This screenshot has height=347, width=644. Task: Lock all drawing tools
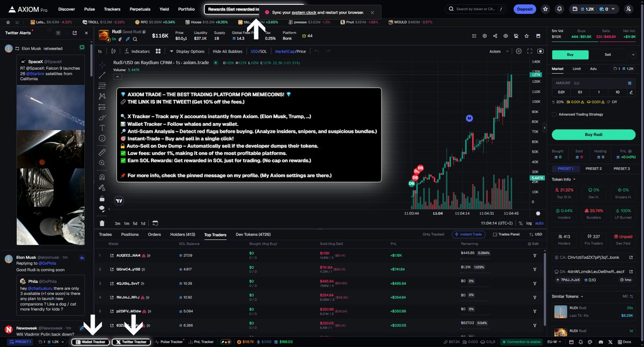tap(102, 198)
